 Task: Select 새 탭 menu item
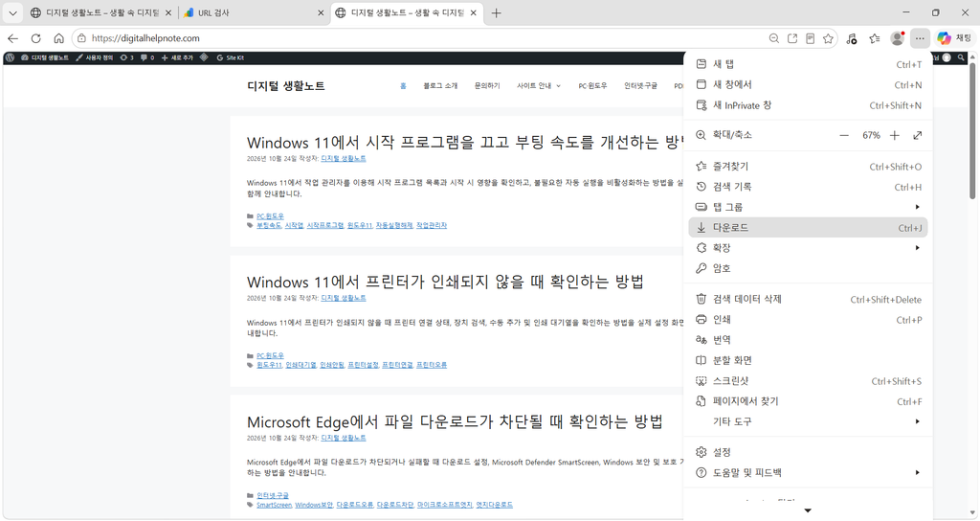[x=808, y=64]
